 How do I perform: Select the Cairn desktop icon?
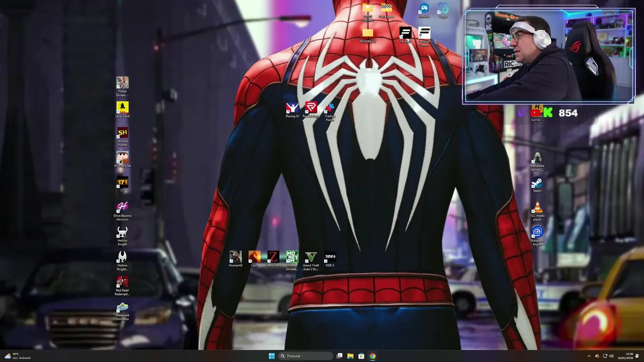coord(254,259)
